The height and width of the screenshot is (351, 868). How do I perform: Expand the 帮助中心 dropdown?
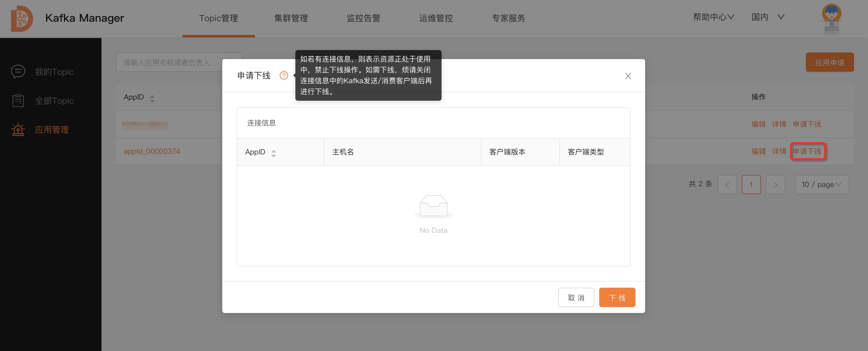click(713, 17)
